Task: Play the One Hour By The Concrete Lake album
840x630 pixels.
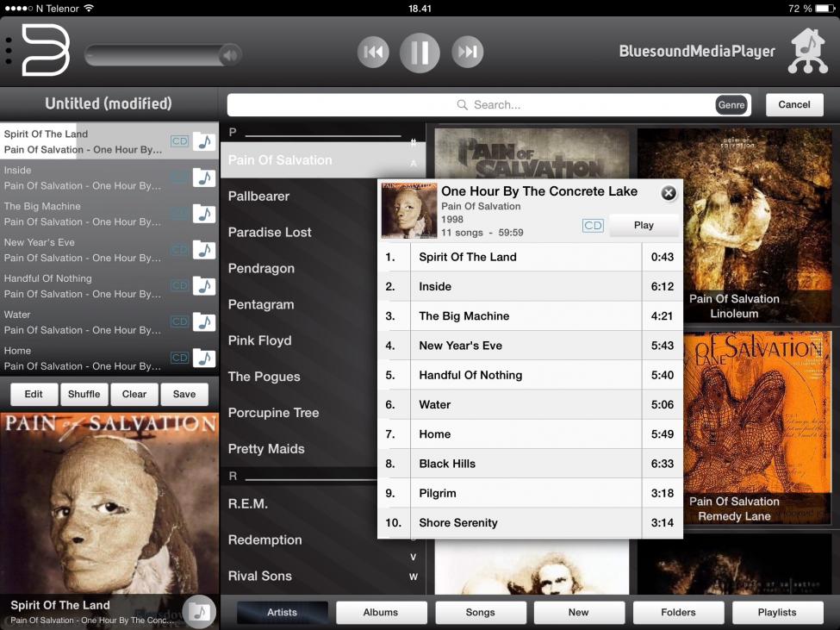Action: pos(644,225)
